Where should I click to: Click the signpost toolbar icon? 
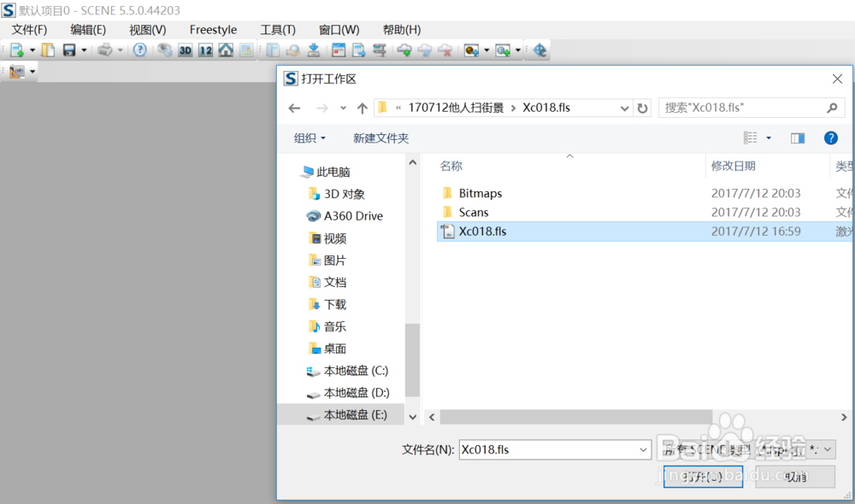[x=380, y=50]
